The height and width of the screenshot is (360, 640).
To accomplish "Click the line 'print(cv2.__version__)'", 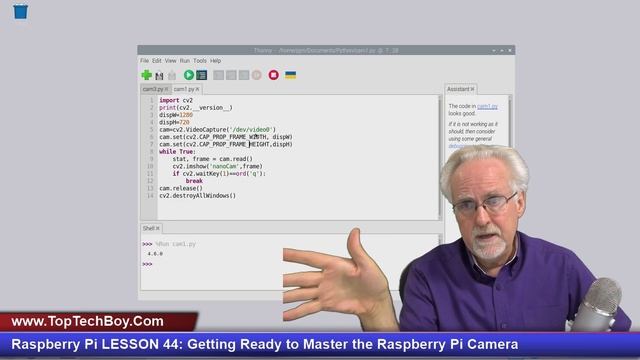I will click(196, 108).
